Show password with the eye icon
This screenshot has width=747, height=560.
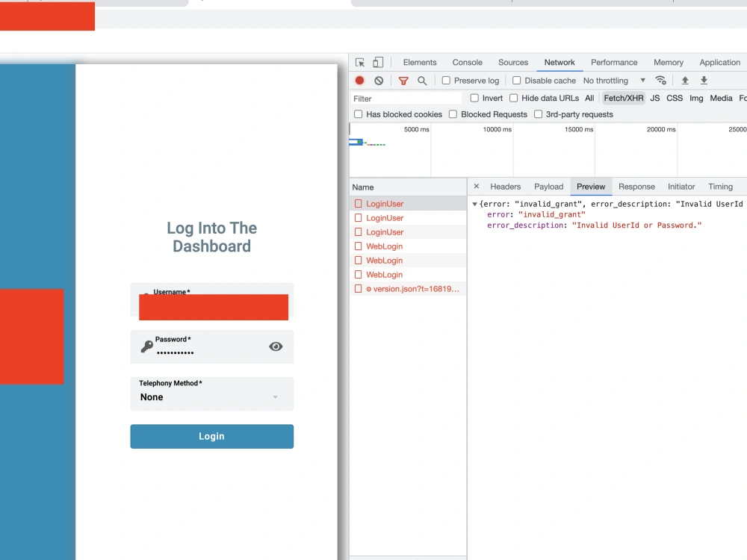276,346
